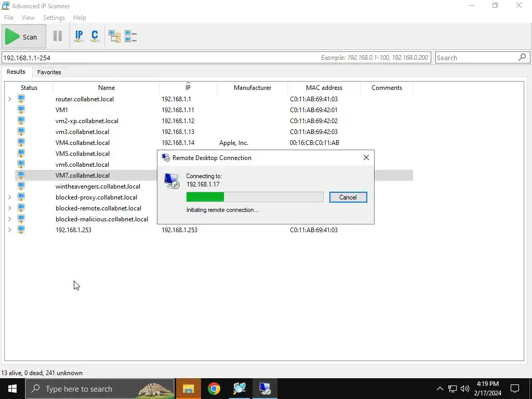
Task: Sort by Name column header
Action: [x=106, y=87]
